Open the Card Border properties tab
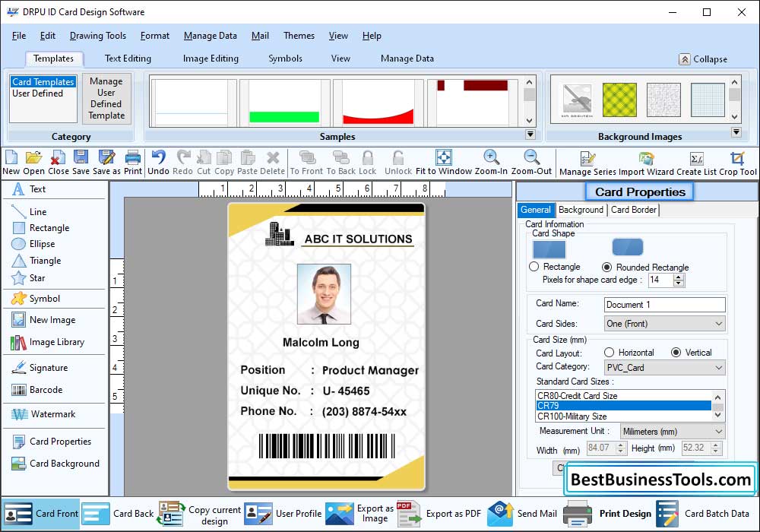Screen dimensions: 760x532 pos(634,210)
